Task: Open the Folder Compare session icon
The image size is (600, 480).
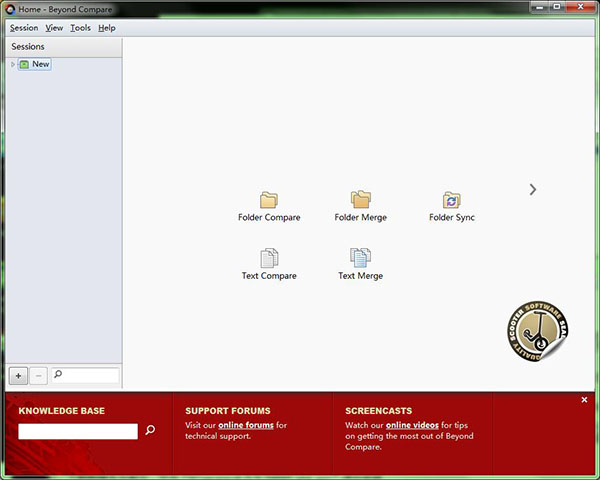Action: point(268,200)
